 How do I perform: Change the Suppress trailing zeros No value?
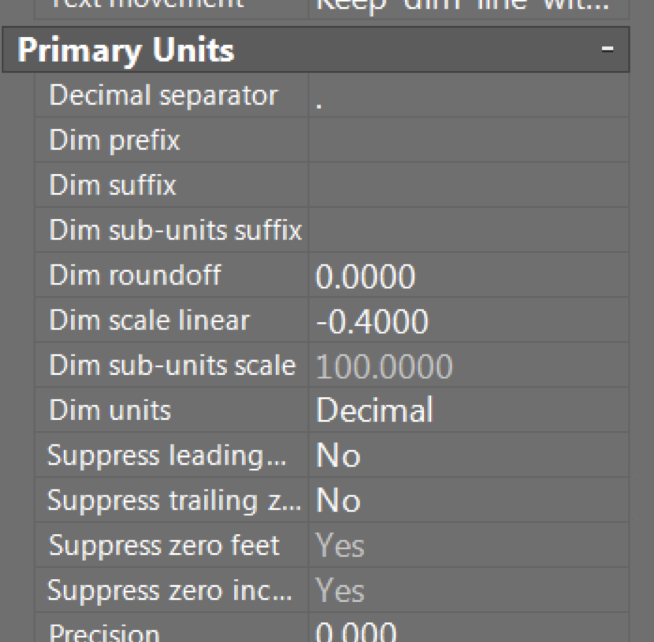point(468,501)
